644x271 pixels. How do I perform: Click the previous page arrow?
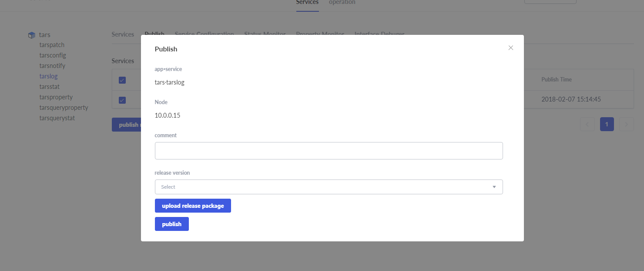coord(587,124)
